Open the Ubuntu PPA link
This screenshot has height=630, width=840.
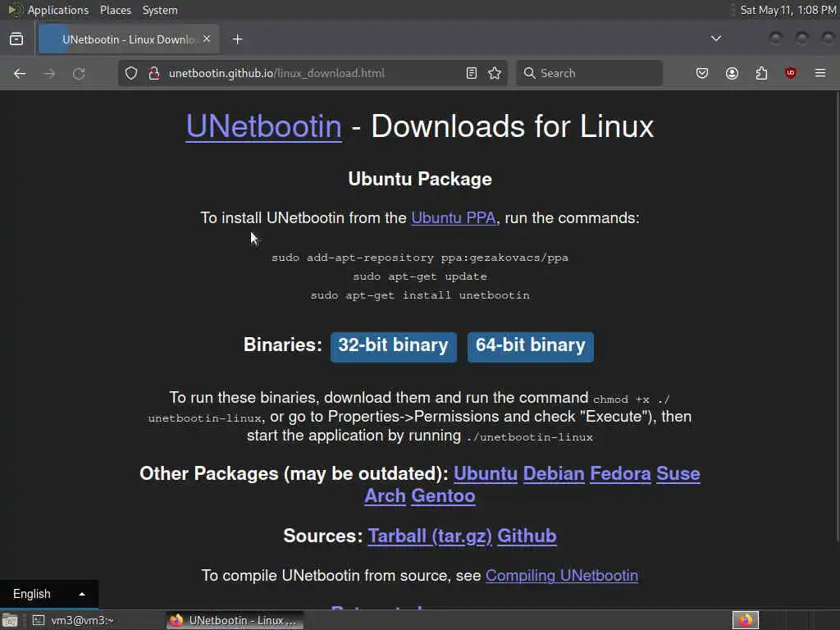453,218
